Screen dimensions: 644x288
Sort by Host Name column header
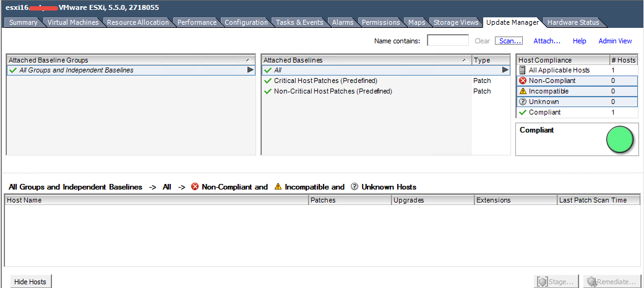pos(156,200)
